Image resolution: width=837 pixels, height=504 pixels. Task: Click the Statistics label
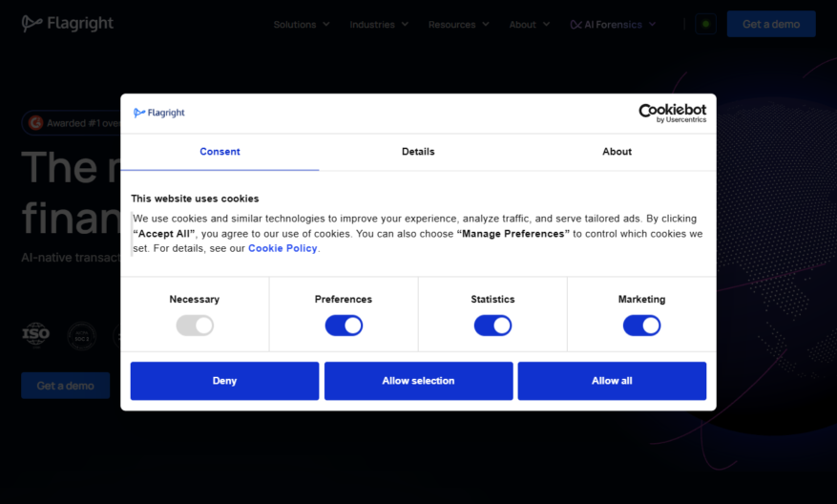pyautogui.click(x=492, y=299)
